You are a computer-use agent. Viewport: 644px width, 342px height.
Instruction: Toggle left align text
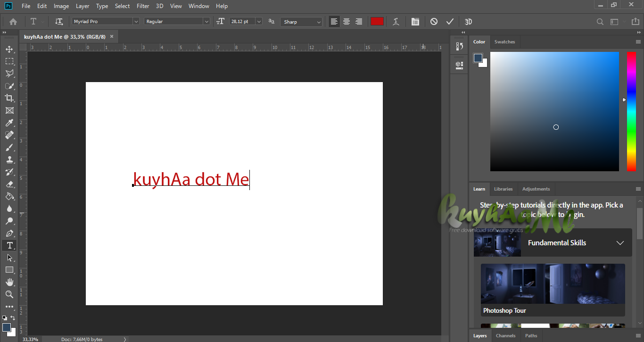coord(334,22)
